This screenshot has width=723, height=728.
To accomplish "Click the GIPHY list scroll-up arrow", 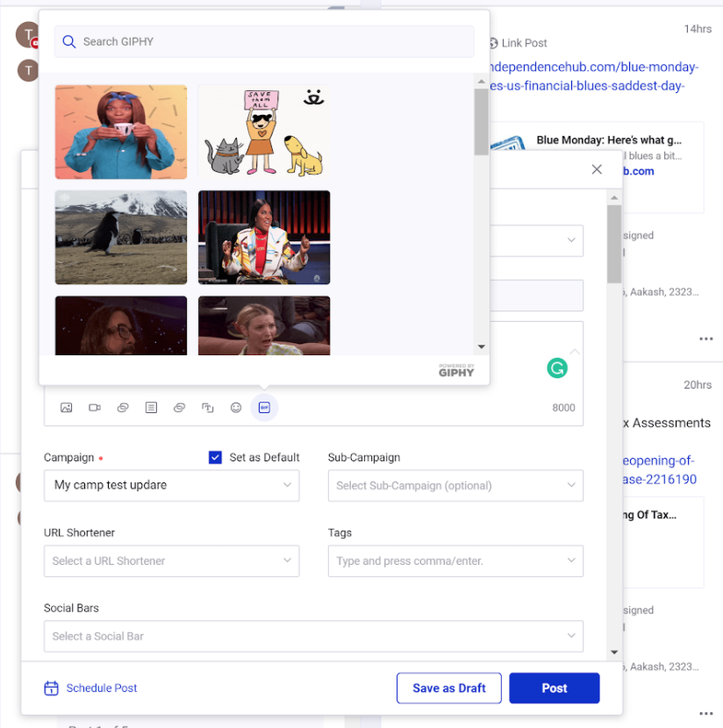I will click(x=482, y=82).
